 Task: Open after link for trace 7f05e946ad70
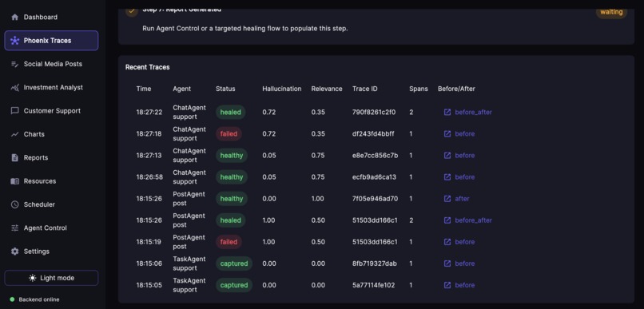[462, 199]
